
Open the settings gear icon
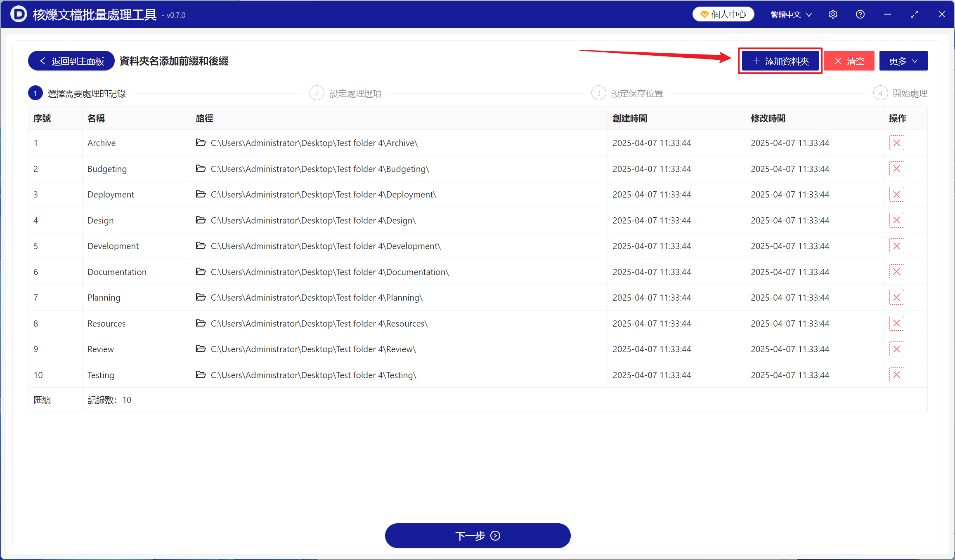[833, 14]
